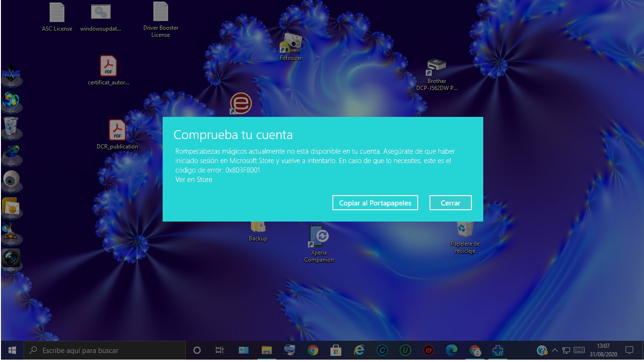
Task: Click the network tray icon
Action: [567, 350]
